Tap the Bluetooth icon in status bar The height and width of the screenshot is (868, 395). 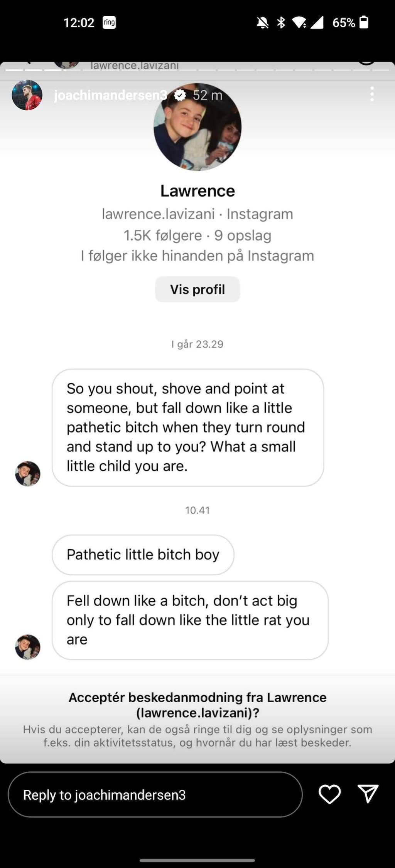click(x=281, y=23)
